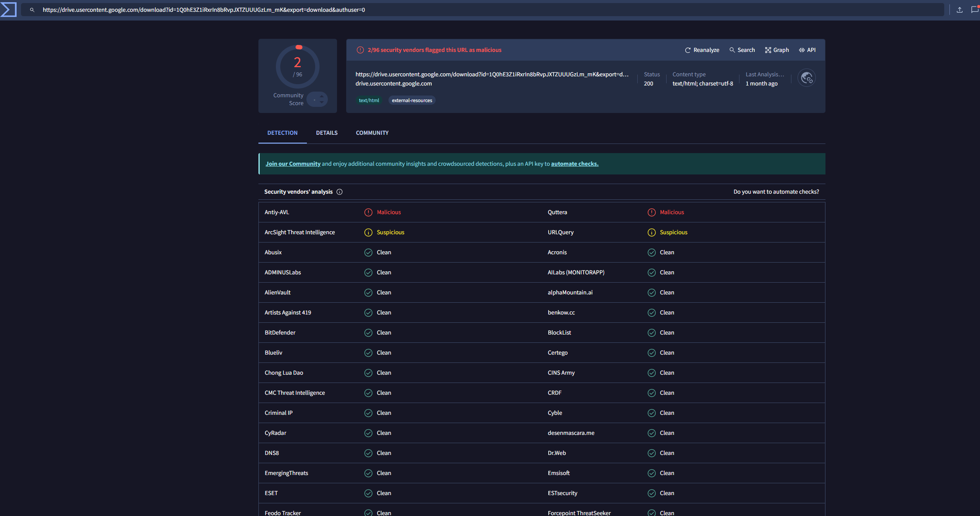Click the external-resources tag chip
The image size is (980, 516).
click(412, 100)
